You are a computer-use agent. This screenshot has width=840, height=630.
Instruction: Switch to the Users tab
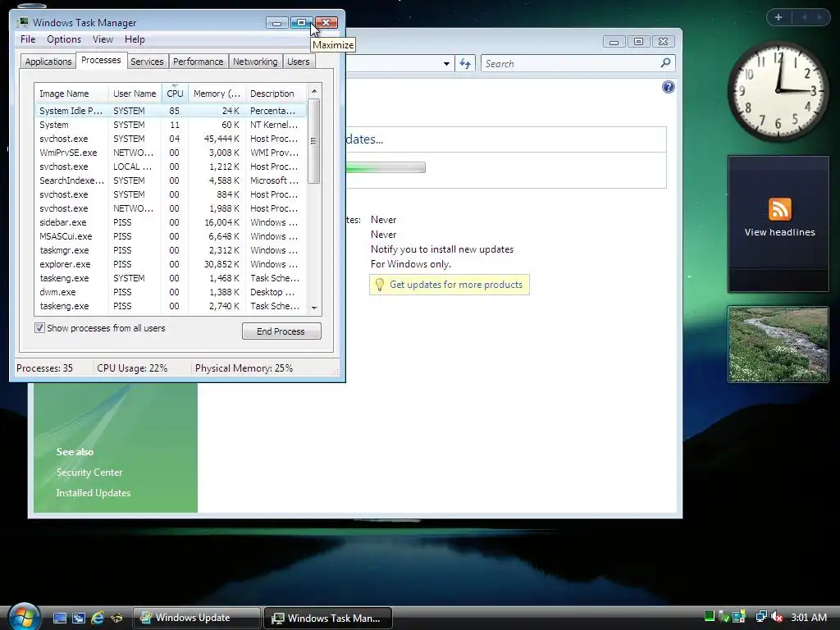[299, 62]
